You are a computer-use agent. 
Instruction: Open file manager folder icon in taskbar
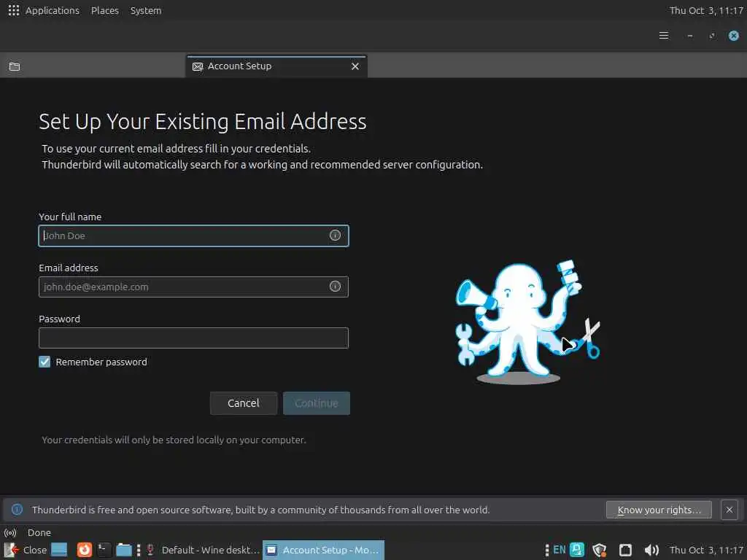(124, 550)
